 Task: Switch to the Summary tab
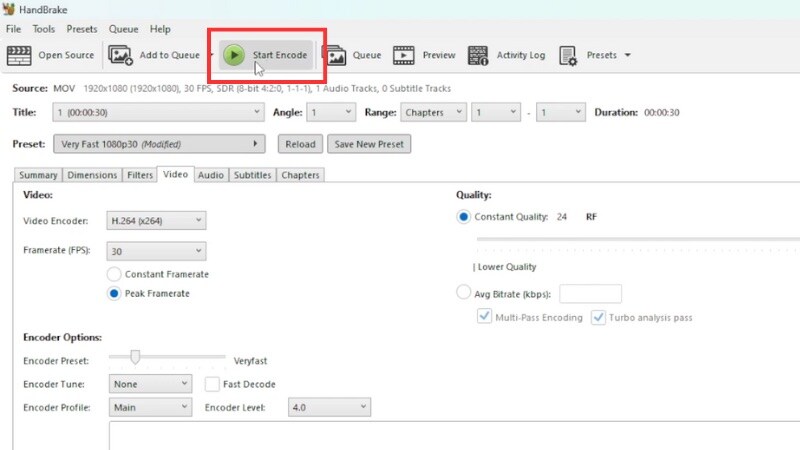38,175
